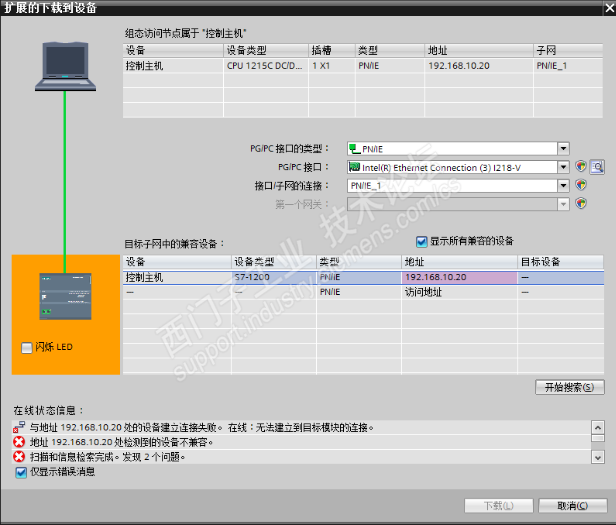Open the PG/PC 接口的类型 dropdown
Image resolution: width=616 pixels, height=525 pixels.
coord(563,149)
